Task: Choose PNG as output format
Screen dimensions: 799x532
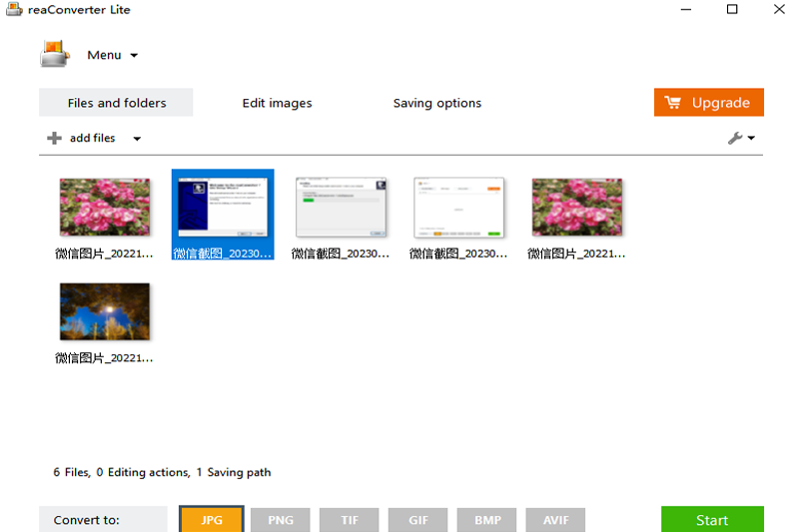Action: point(281,520)
